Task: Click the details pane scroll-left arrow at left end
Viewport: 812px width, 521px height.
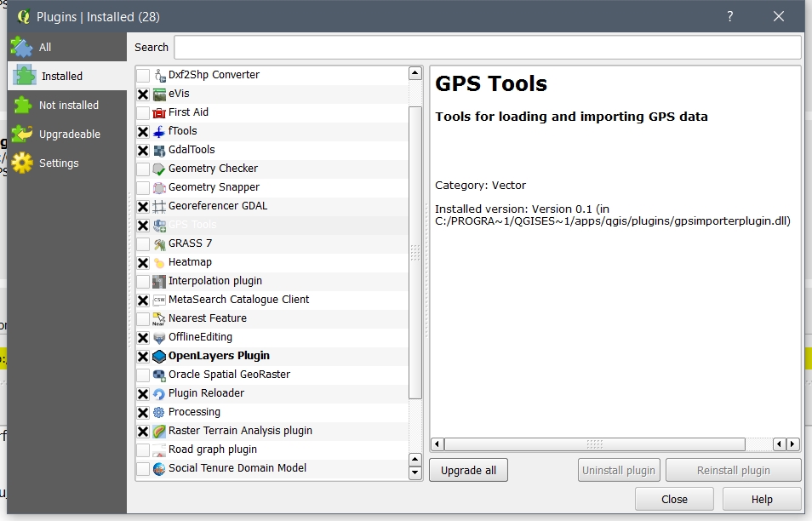Action: [x=437, y=444]
